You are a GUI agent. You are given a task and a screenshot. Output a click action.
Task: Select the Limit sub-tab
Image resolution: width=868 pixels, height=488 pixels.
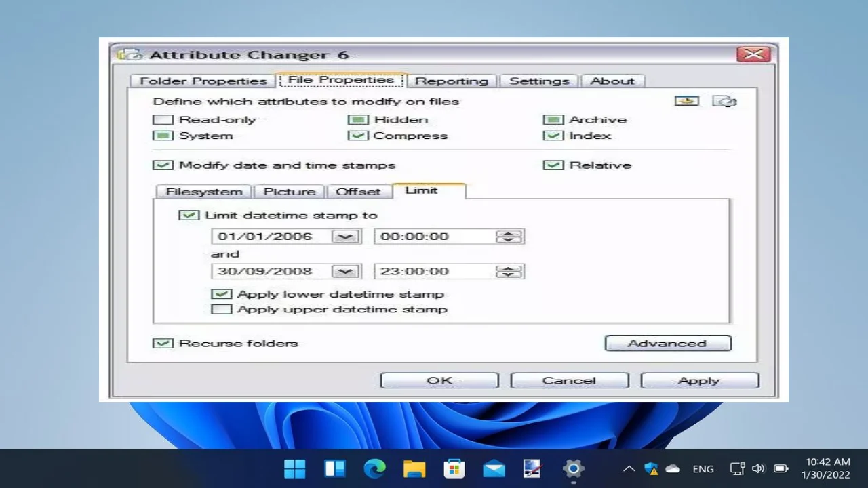pos(429,190)
